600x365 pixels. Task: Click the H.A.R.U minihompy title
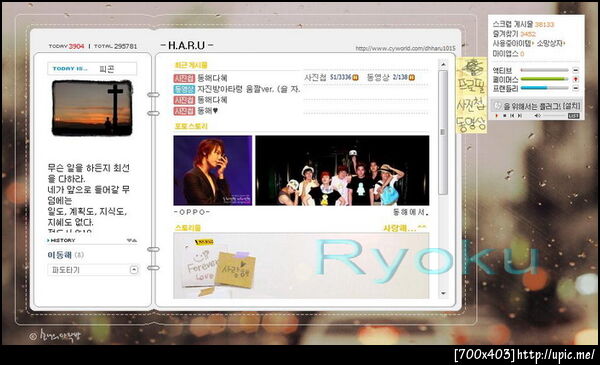click(x=186, y=46)
